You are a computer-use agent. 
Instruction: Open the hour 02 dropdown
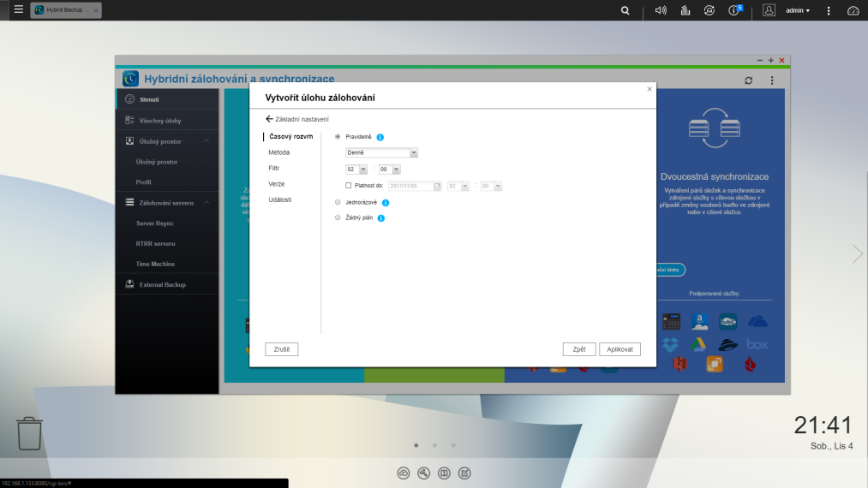click(356, 170)
